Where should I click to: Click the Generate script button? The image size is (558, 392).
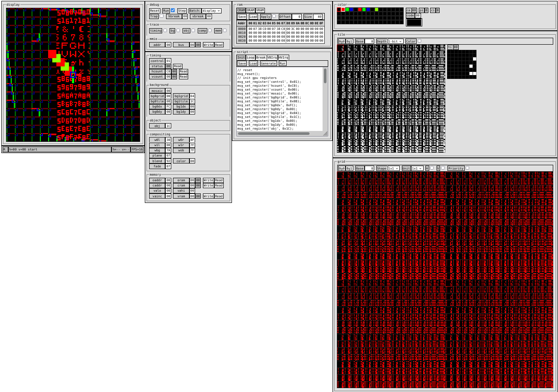(269, 63)
